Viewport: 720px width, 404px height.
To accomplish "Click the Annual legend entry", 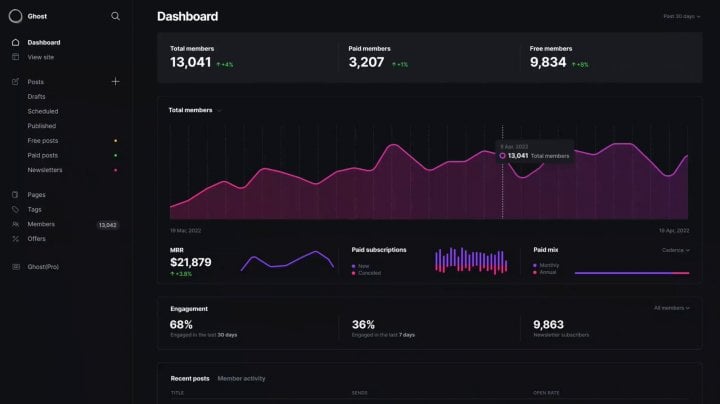I will (x=545, y=272).
